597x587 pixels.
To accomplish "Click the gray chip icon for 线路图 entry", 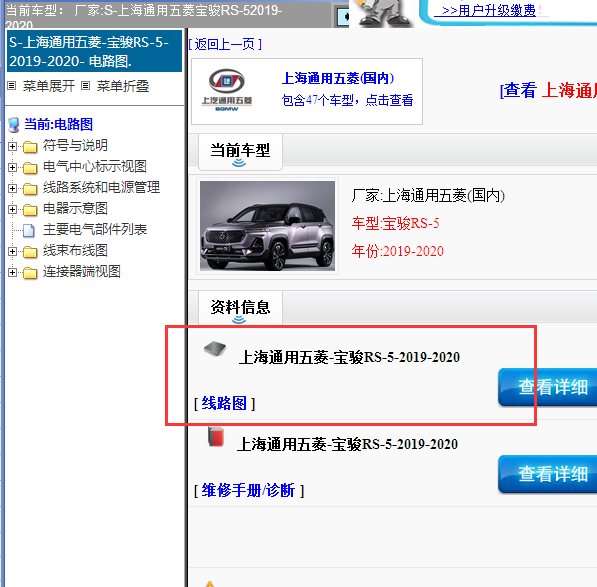I will [215, 348].
